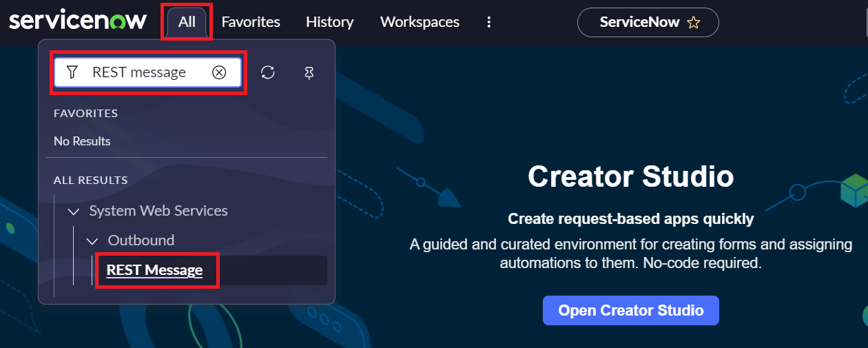The height and width of the screenshot is (348, 868).
Task: Click Open Creator Studio button
Action: click(631, 310)
